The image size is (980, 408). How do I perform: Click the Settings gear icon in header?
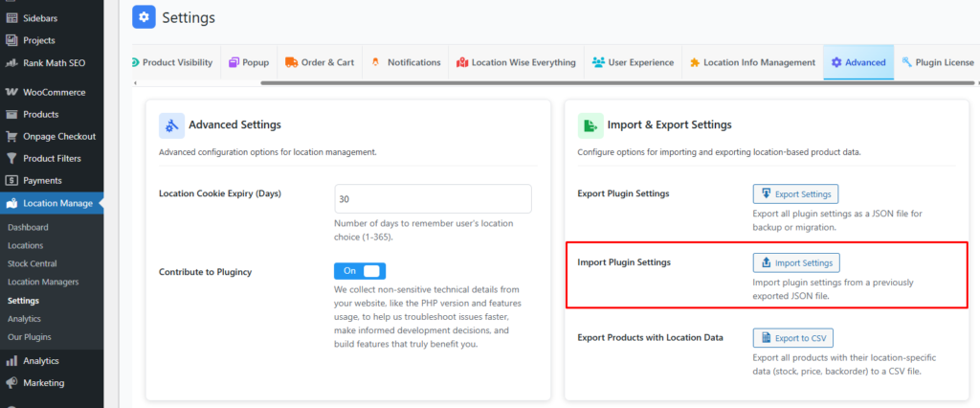144,17
